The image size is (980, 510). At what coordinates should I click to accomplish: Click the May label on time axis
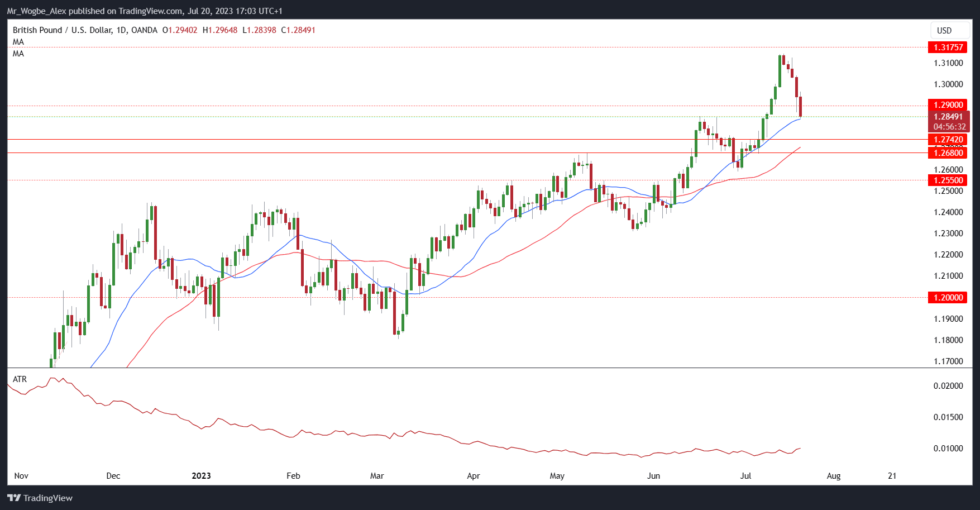pos(557,476)
